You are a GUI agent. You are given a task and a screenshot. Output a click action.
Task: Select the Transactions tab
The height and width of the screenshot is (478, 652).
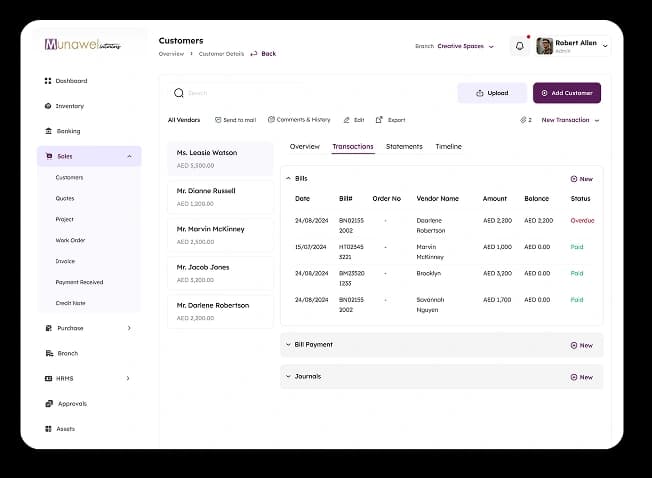coord(353,146)
